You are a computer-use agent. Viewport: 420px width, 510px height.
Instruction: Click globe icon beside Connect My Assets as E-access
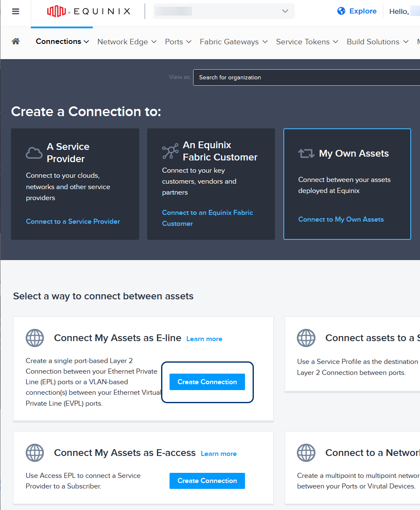35,453
